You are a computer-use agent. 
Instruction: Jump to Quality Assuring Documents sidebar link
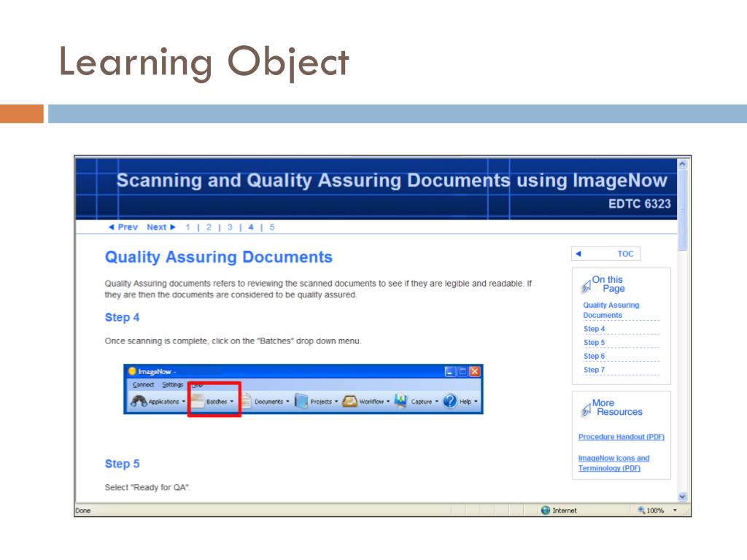click(611, 310)
